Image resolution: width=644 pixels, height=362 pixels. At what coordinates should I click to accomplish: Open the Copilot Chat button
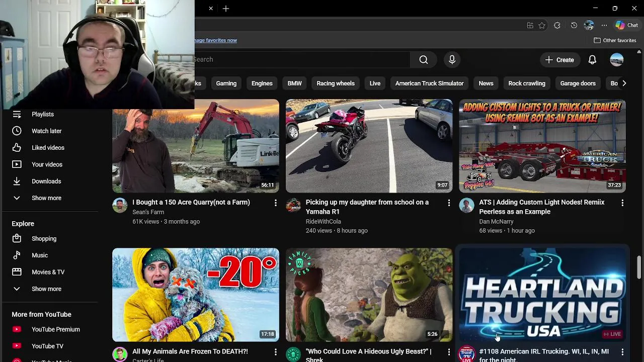pos(627,25)
